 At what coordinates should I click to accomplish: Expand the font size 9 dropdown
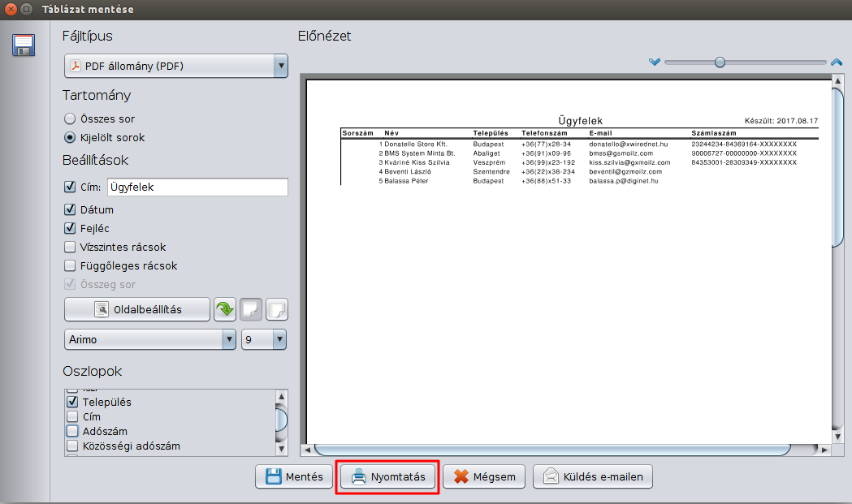point(264,339)
